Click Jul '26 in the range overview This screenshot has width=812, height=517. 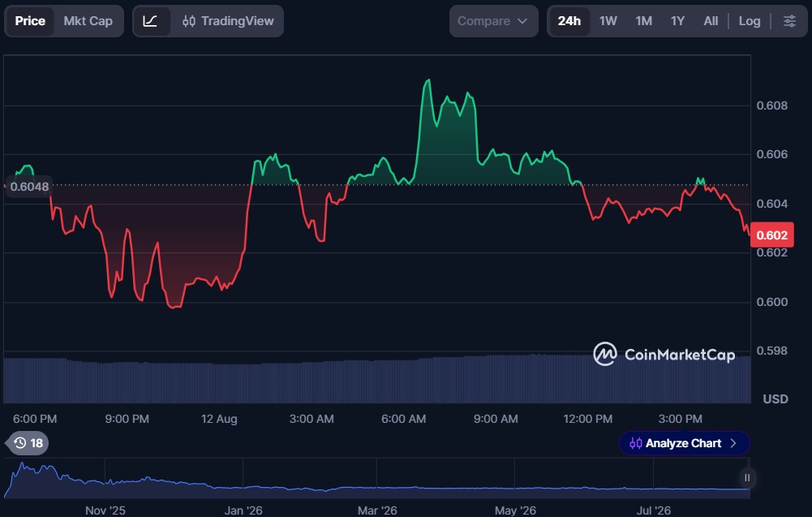[654, 511]
